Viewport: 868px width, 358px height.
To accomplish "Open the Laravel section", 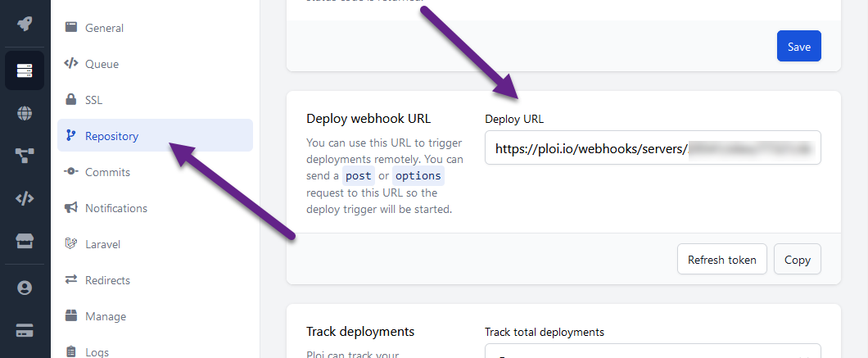I will (x=102, y=244).
